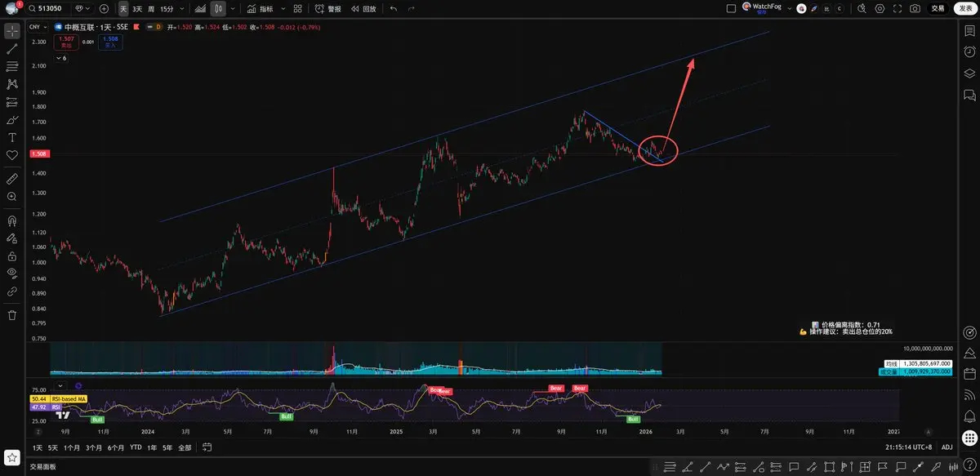Expand the time interval dropdown
The height and width of the screenshot is (476, 980).
(180, 8)
